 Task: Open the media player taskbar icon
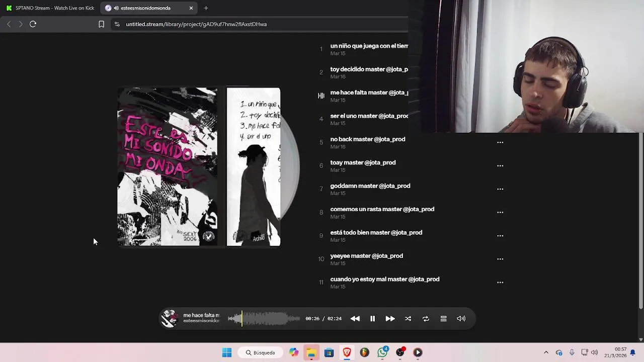(x=418, y=352)
